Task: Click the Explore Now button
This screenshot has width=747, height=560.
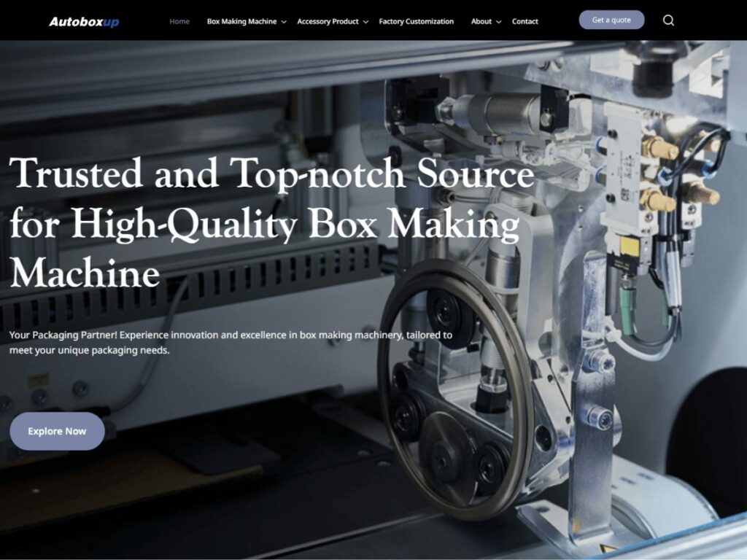Action: coord(57,431)
